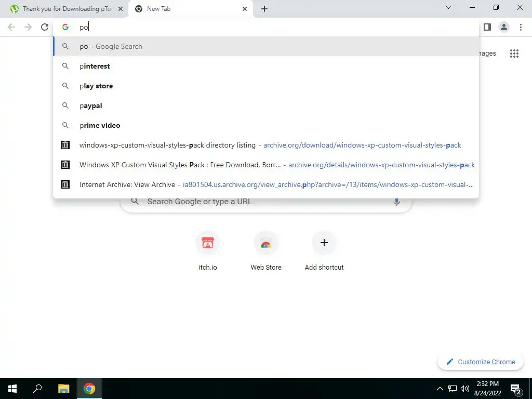This screenshot has width=532, height=399.
Task: Click into the address bar text 'po'
Action: 84,27
